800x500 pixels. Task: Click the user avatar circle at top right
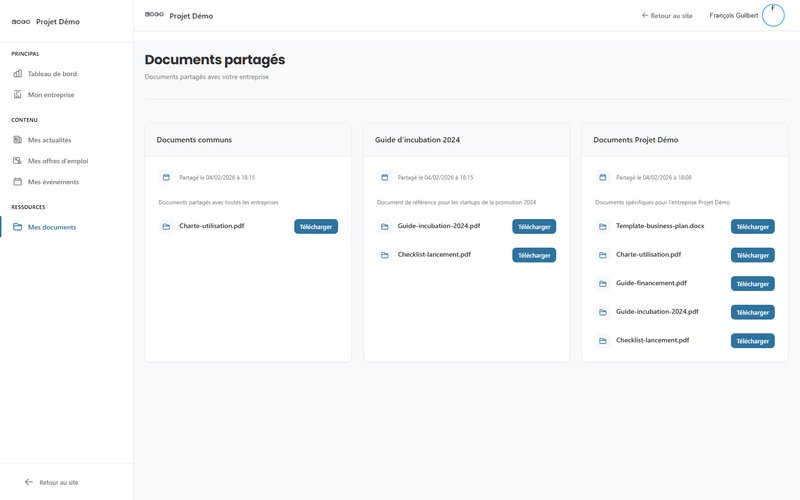tap(773, 15)
